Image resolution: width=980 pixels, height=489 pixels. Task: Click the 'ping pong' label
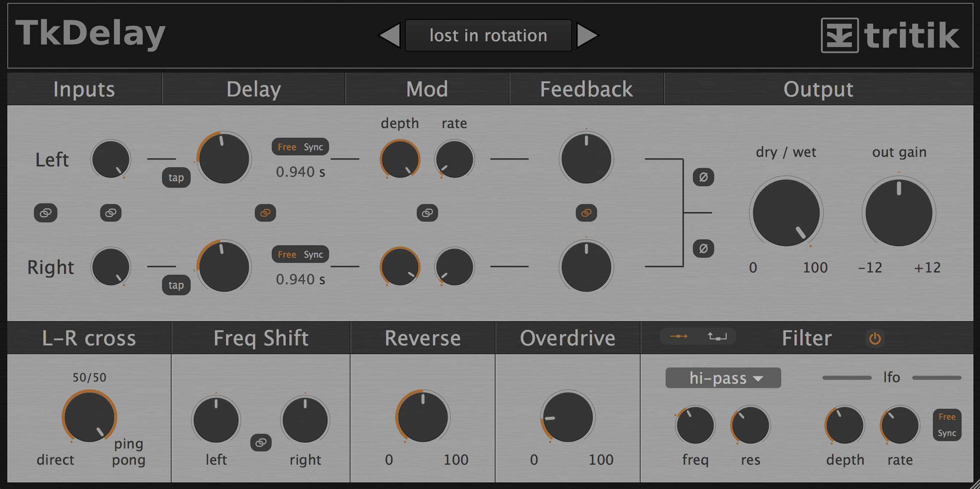[128, 452]
